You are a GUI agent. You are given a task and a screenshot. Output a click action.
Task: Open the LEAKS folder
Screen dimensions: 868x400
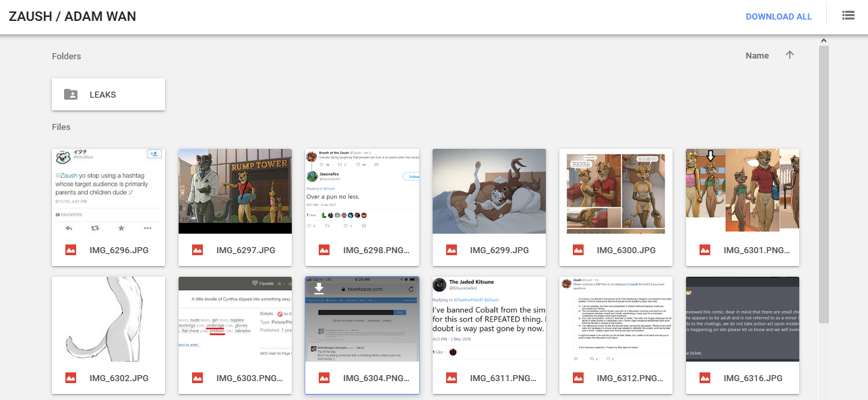[x=108, y=94]
